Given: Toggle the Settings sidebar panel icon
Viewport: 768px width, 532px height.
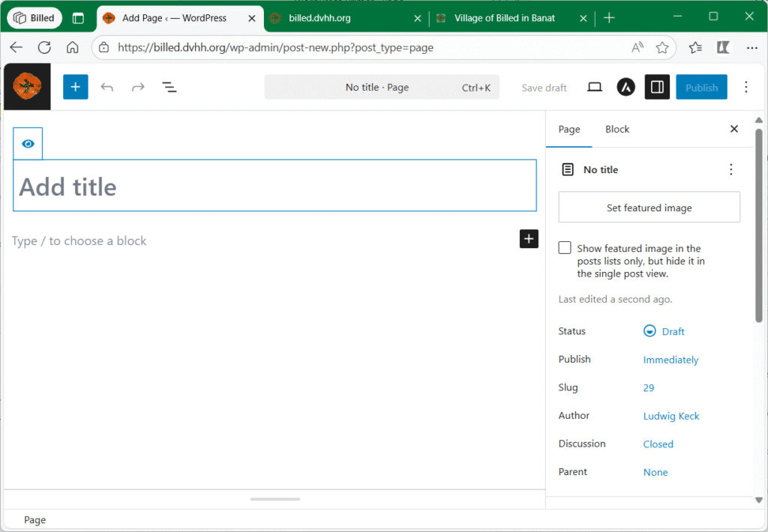Looking at the screenshot, I should (x=657, y=88).
